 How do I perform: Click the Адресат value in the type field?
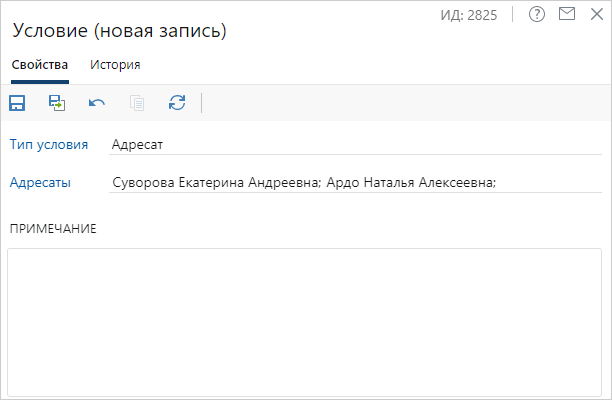point(138,144)
